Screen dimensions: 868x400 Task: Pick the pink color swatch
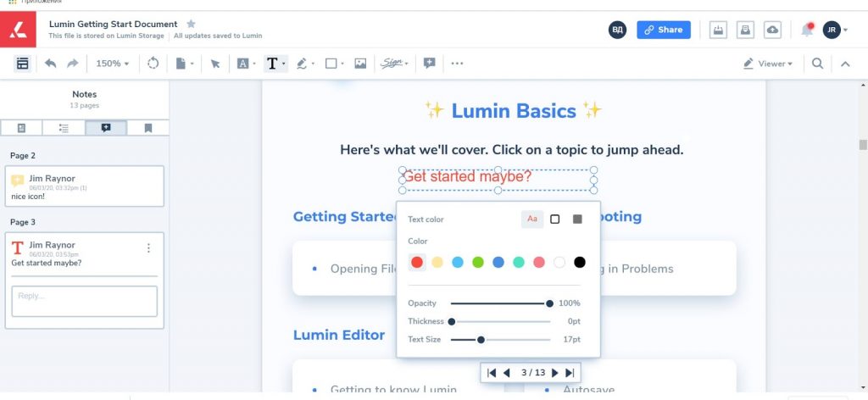point(538,262)
